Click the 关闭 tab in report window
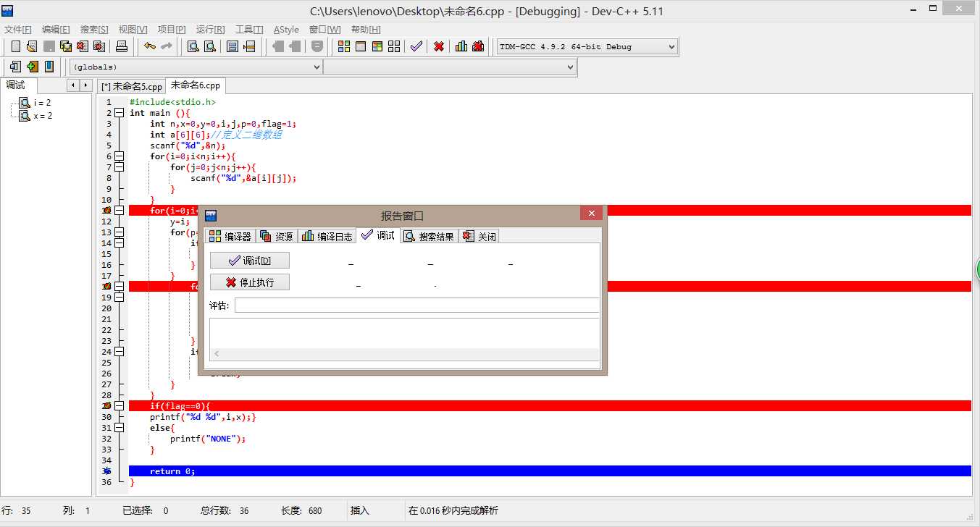Screen dimensions: 980x527 coord(479,236)
